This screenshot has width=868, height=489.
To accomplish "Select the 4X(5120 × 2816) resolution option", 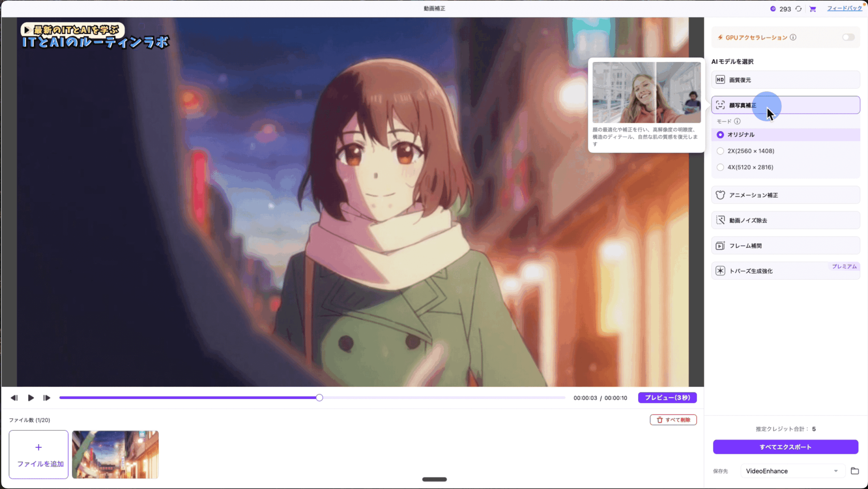I will tap(721, 167).
